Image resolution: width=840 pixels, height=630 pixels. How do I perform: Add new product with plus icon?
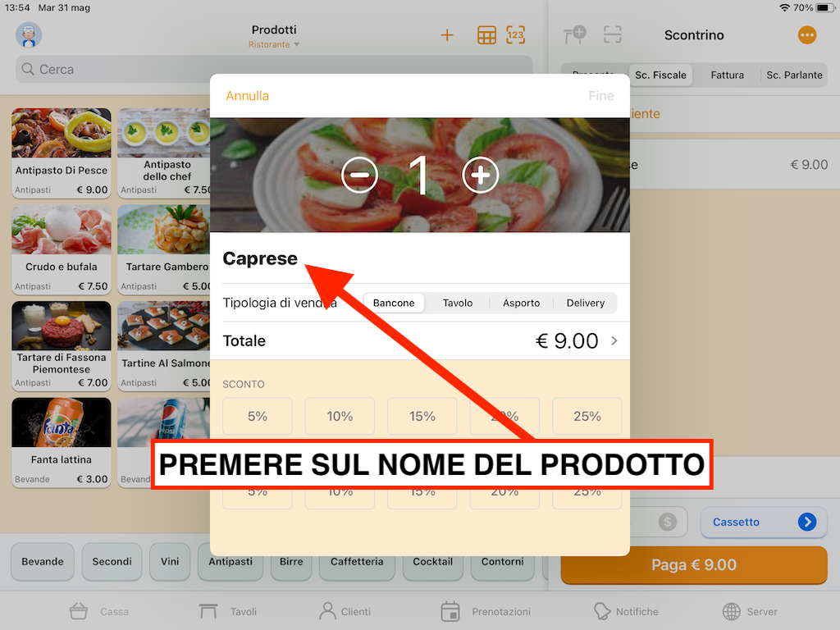pos(447,35)
